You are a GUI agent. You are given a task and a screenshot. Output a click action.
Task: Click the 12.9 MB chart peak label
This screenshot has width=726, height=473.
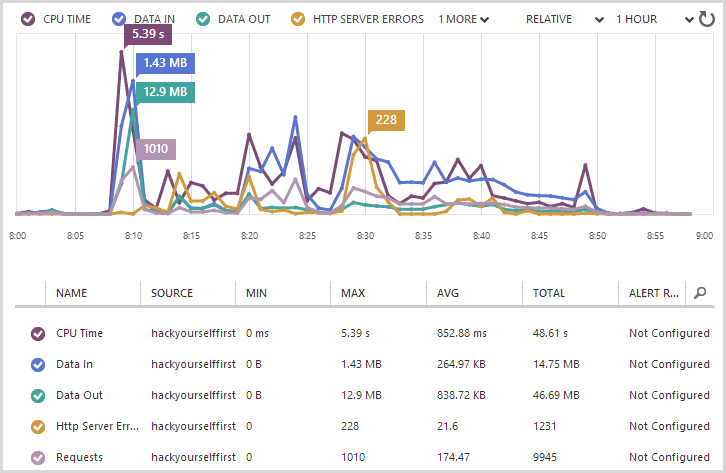[x=165, y=92]
